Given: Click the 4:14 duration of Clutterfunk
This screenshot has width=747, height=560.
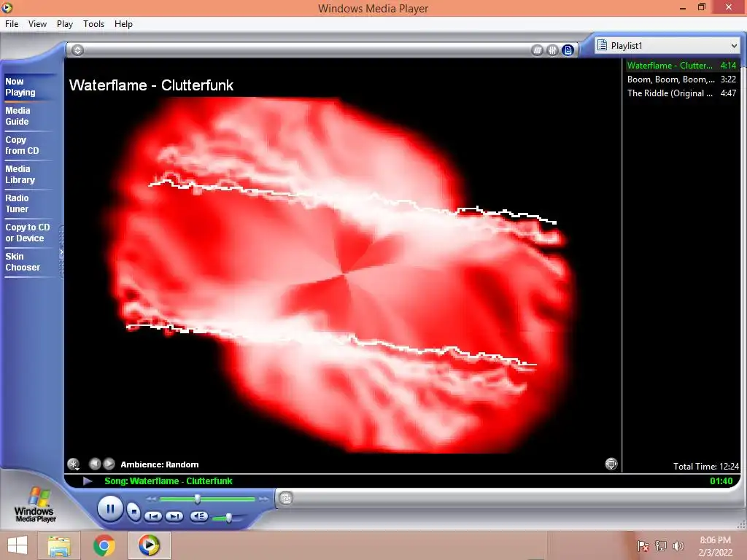Looking at the screenshot, I should [728, 65].
